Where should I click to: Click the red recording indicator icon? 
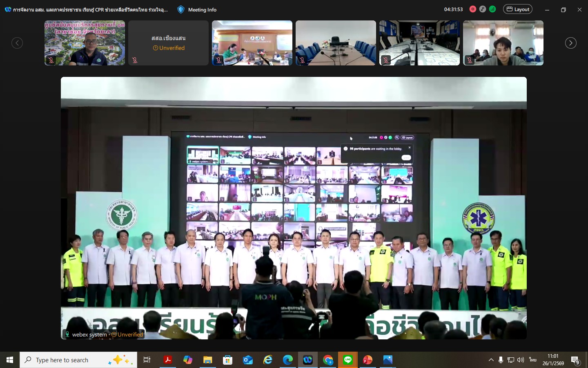pyautogui.click(x=473, y=9)
